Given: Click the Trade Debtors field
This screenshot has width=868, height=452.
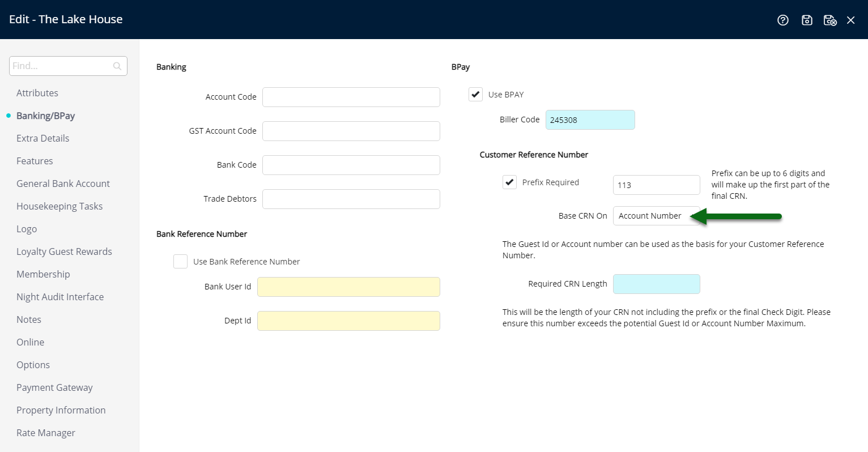Looking at the screenshot, I should click(x=351, y=199).
